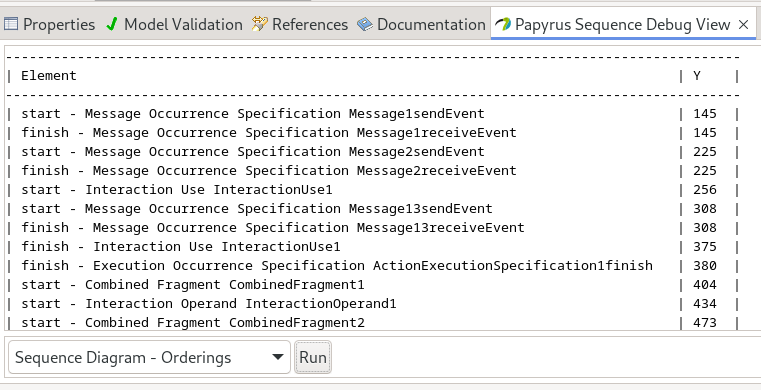The width and height of the screenshot is (761, 390).
Task: Click the dropdown arrow beside Orderings
Action: (x=278, y=358)
